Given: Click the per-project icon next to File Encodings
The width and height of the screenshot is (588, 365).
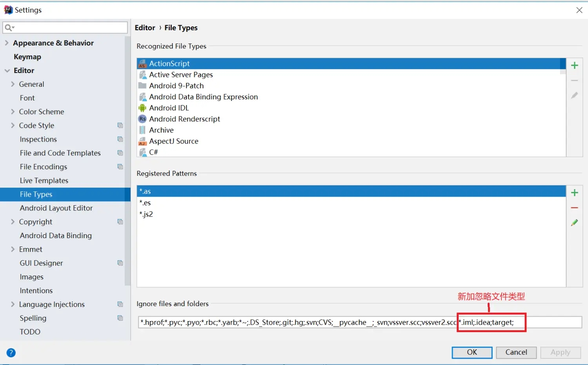Looking at the screenshot, I should [120, 167].
